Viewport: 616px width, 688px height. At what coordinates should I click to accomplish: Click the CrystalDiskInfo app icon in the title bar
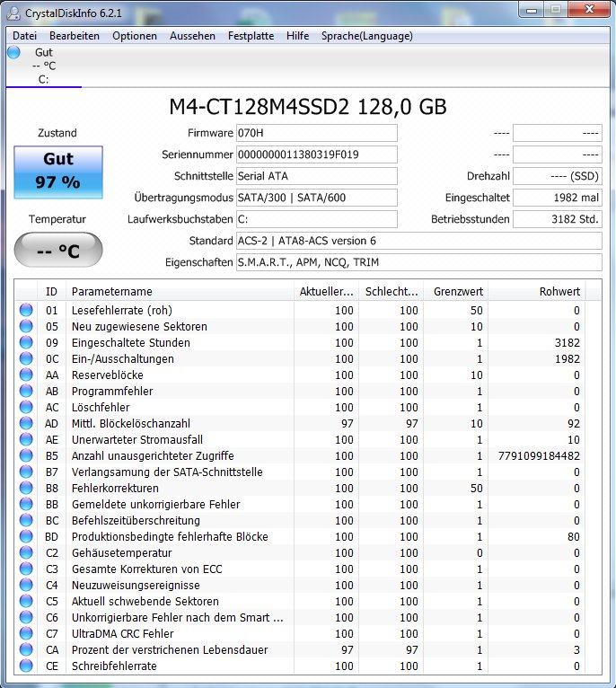point(13,13)
